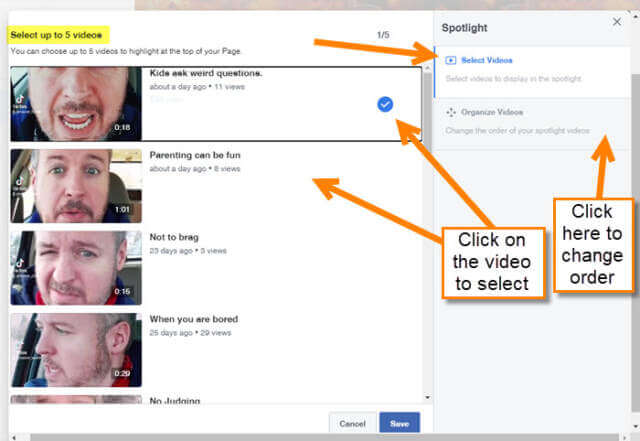Screen dimensions: 640x441
Task: Click the video list scrollbar up arrow
Action: tap(427, 68)
